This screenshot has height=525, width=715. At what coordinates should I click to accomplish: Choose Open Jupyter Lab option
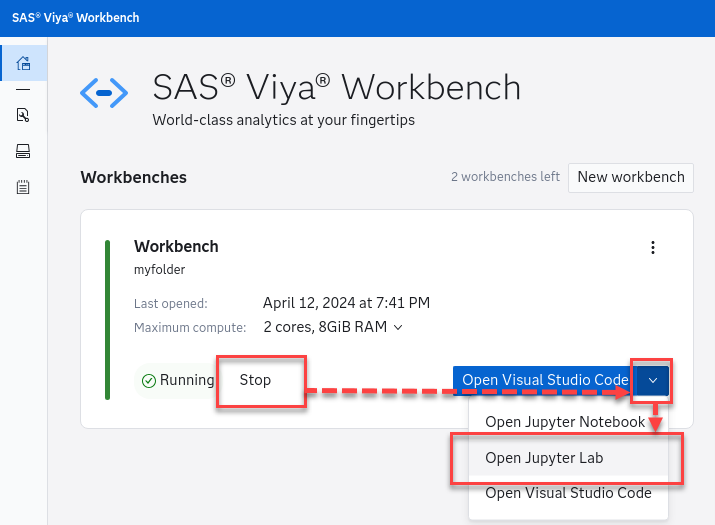544,458
